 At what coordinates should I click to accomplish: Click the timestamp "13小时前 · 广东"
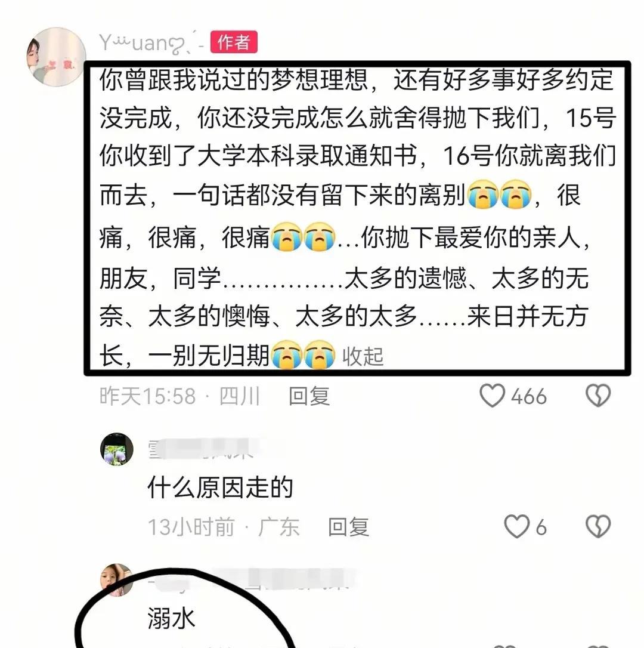click(224, 527)
